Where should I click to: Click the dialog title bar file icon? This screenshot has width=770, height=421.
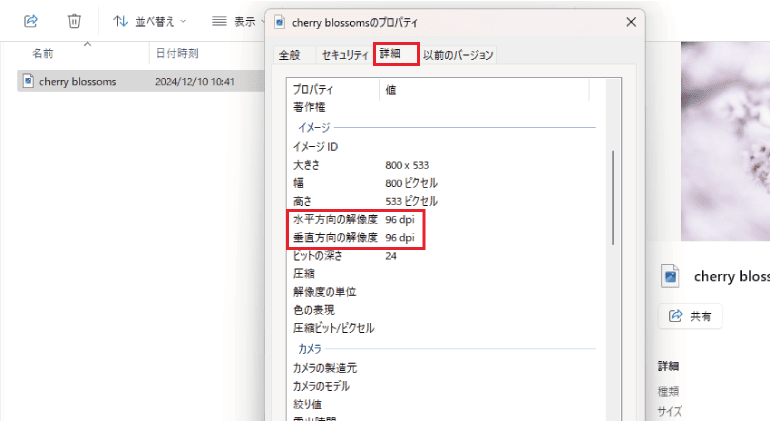(x=279, y=22)
